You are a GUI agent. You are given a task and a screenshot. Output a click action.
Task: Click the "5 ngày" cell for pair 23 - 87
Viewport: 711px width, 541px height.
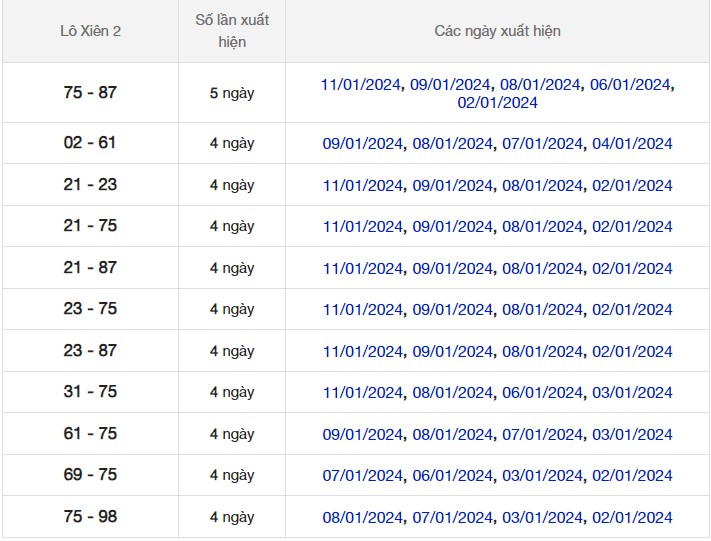232,352
